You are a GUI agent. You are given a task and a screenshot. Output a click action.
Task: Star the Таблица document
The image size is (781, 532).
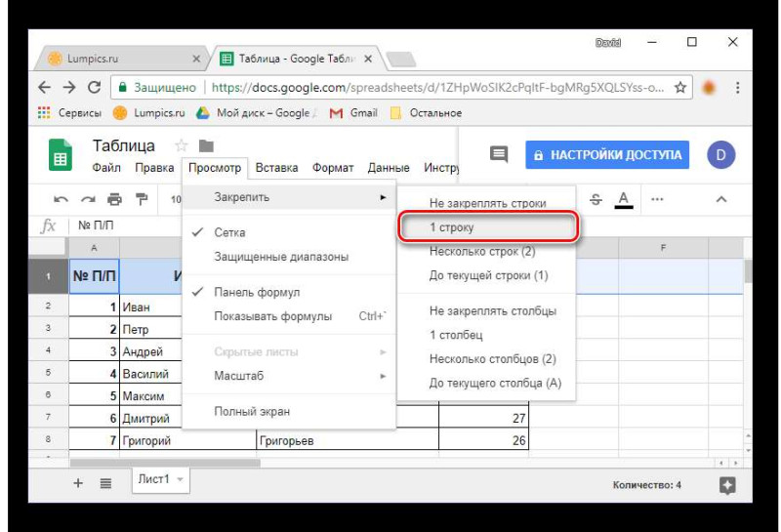point(181,145)
